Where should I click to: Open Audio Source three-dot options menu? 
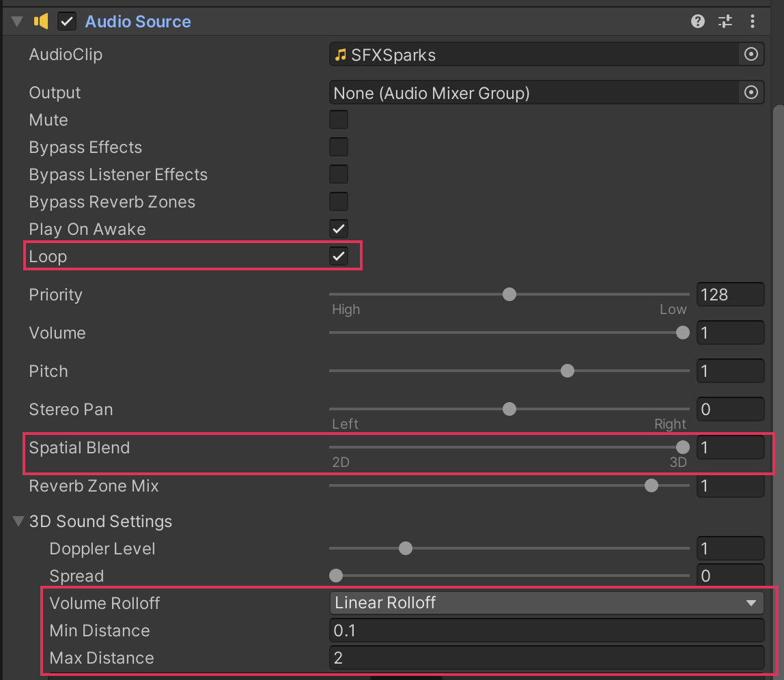[x=752, y=21]
